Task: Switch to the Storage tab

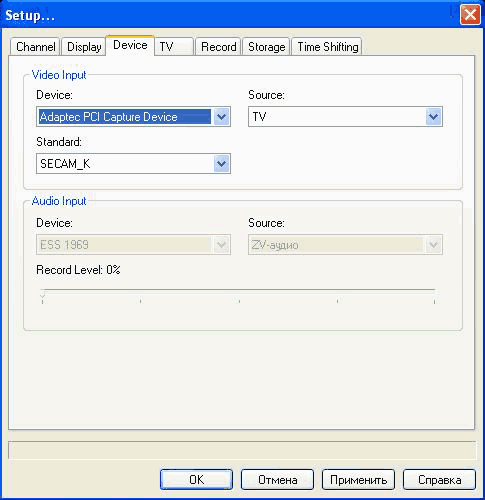Action: [x=266, y=46]
